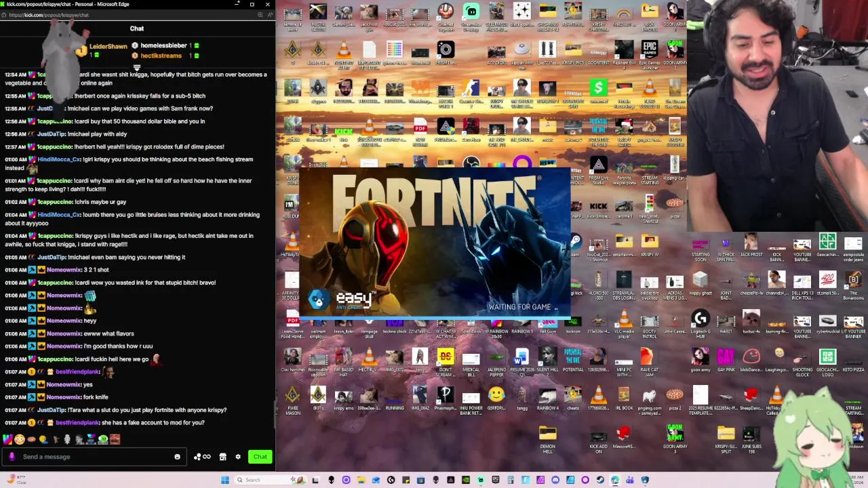
Task: Select the IRL BOOK file icon
Action: [x=624, y=399]
